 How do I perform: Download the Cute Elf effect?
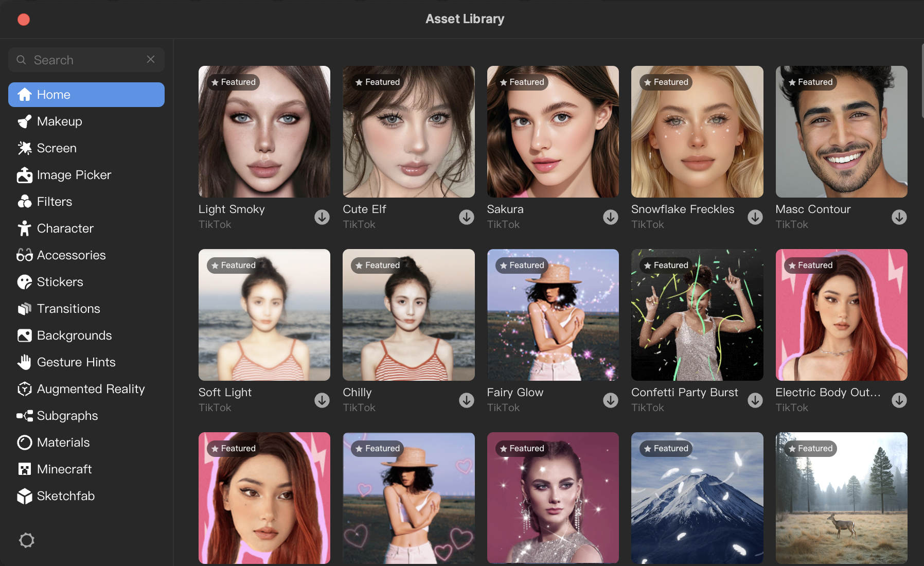(x=467, y=217)
